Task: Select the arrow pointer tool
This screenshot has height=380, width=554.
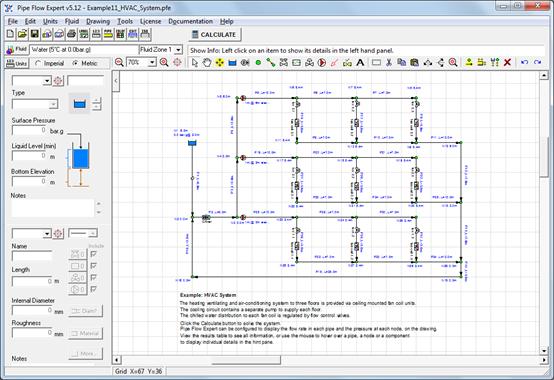Action: [194, 63]
